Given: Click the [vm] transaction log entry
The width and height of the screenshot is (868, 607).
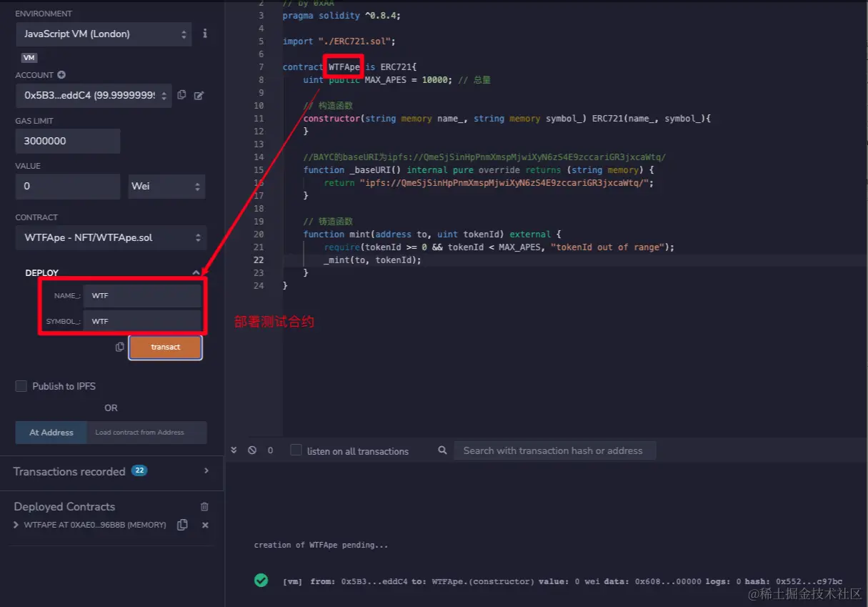Looking at the screenshot, I should point(563,582).
